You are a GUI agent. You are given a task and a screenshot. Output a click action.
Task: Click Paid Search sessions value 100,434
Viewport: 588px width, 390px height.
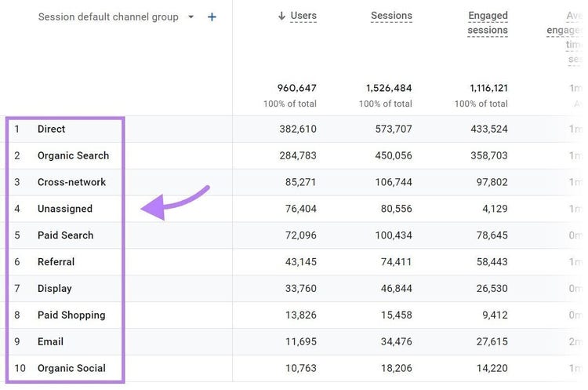coord(394,235)
